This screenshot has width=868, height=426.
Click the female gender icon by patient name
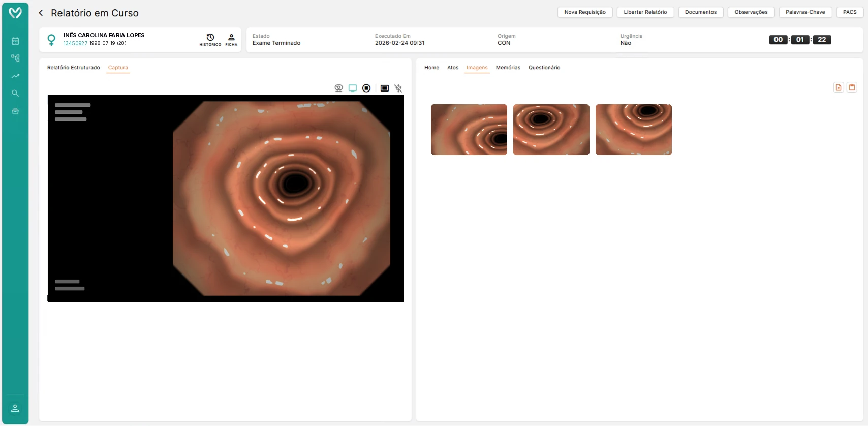51,40
